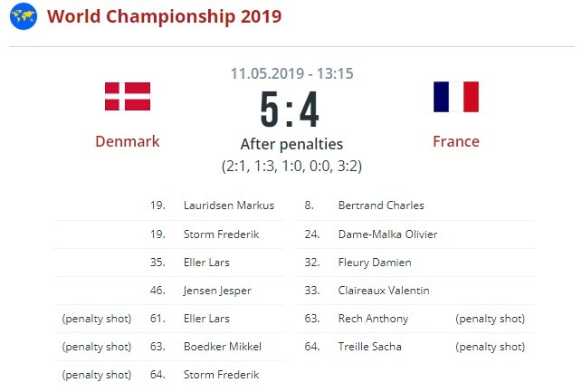
Task: Select Bertrand Charles goal entry
Action: (381, 206)
